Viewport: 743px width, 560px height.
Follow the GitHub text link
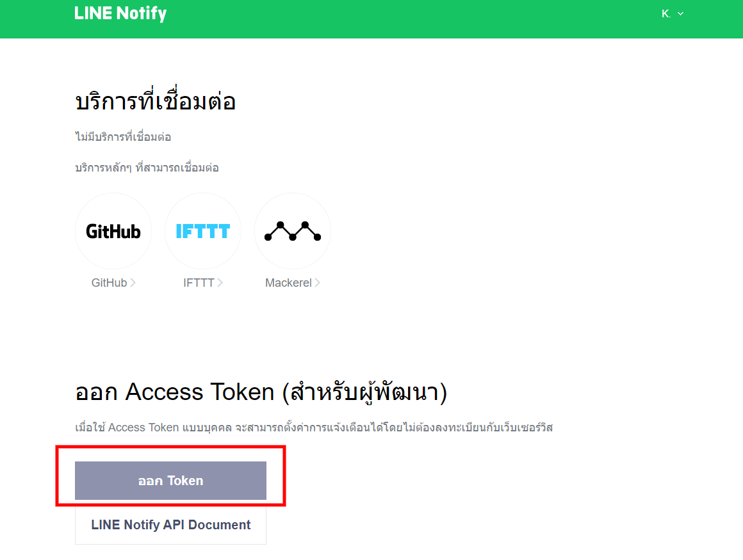pyautogui.click(x=109, y=283)
